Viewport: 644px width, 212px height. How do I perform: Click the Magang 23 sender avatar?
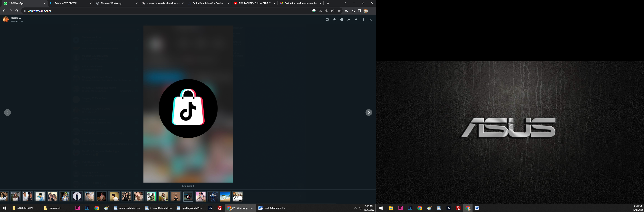[x=5, y=19]
